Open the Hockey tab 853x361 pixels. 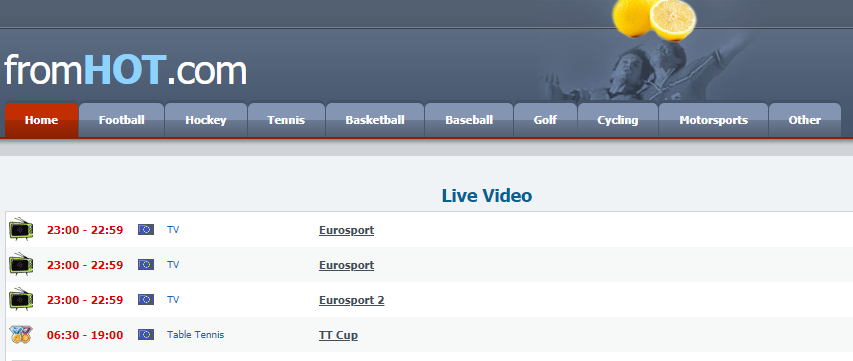206,120
